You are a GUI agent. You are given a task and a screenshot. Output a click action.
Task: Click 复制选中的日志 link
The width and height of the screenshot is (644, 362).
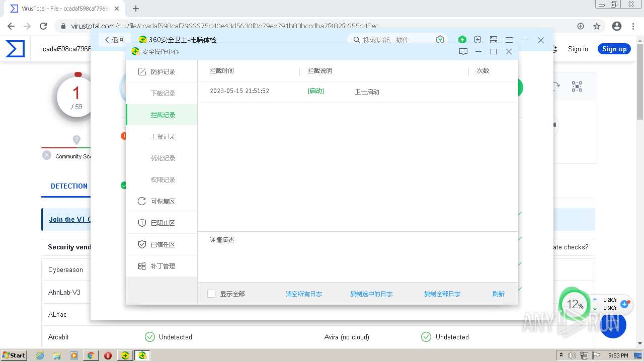tap(371, 294)
